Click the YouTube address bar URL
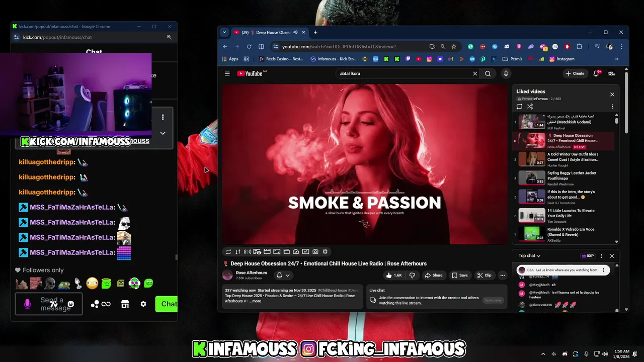The height and width of the screenshot is (362, 644). coord(339,46)
